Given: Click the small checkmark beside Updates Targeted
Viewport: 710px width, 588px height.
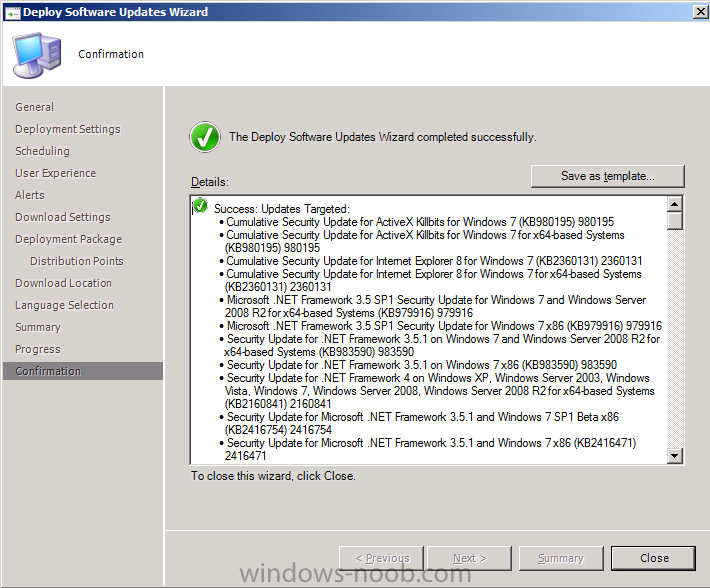Looking at the screenshot, I should point(200,206).
